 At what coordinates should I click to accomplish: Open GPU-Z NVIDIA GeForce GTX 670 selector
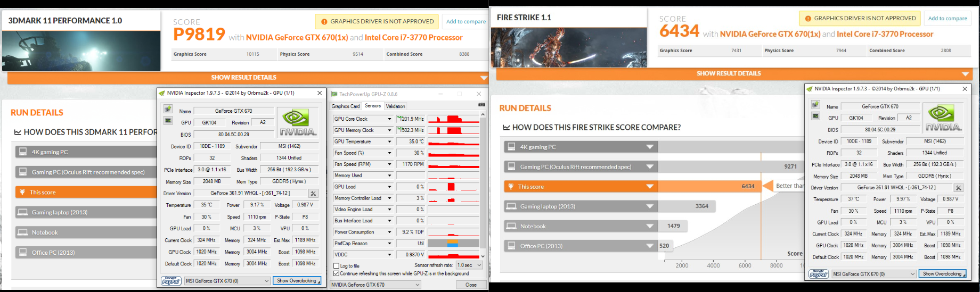[375, 285]
